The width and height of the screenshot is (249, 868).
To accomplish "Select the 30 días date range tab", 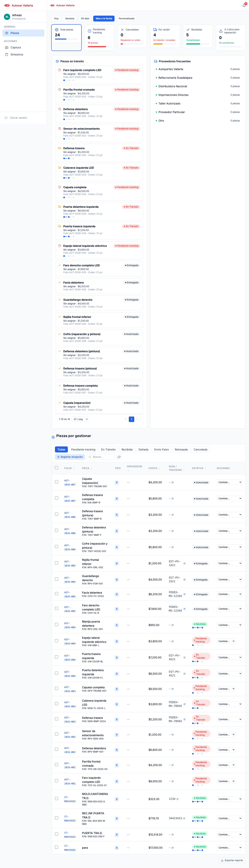I will [85, 19].
